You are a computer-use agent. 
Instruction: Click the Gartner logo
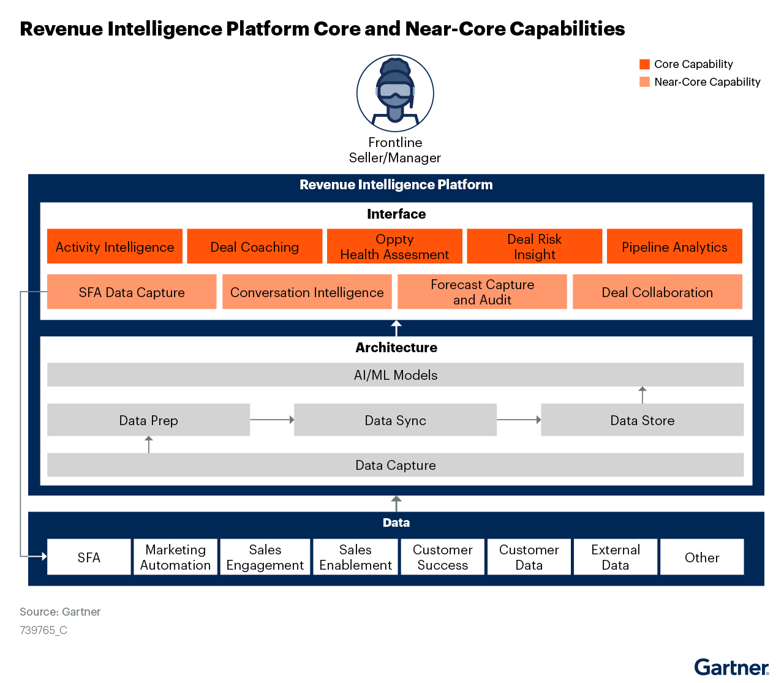tap(731, 666)
